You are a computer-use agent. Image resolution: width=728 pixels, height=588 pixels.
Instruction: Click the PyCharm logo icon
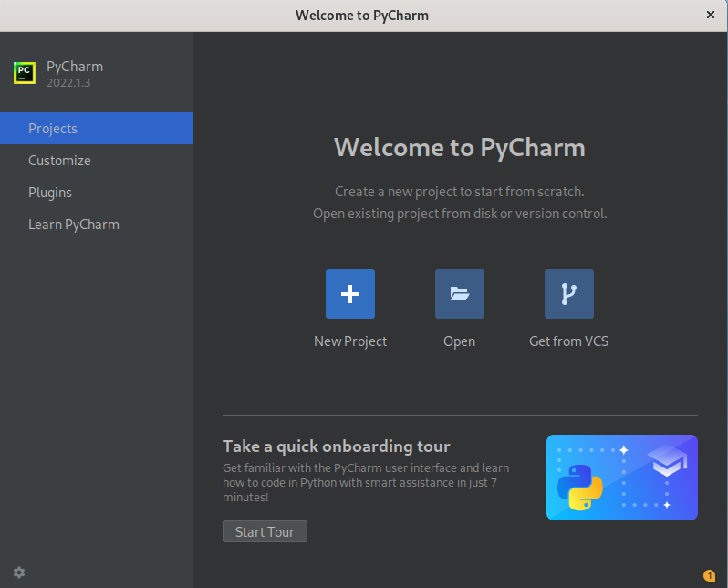(25, 73)
